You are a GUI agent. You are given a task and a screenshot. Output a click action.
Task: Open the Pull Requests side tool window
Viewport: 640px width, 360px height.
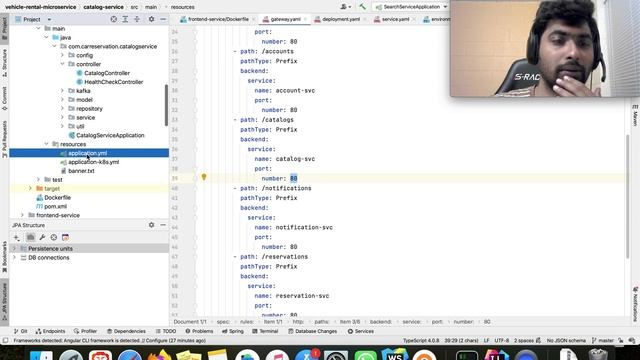click(x=4, y=139)
